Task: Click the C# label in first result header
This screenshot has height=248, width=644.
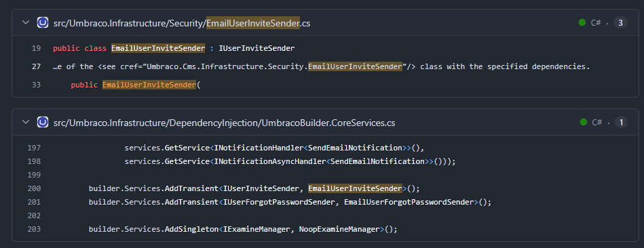Action: [x=596, y=23]
